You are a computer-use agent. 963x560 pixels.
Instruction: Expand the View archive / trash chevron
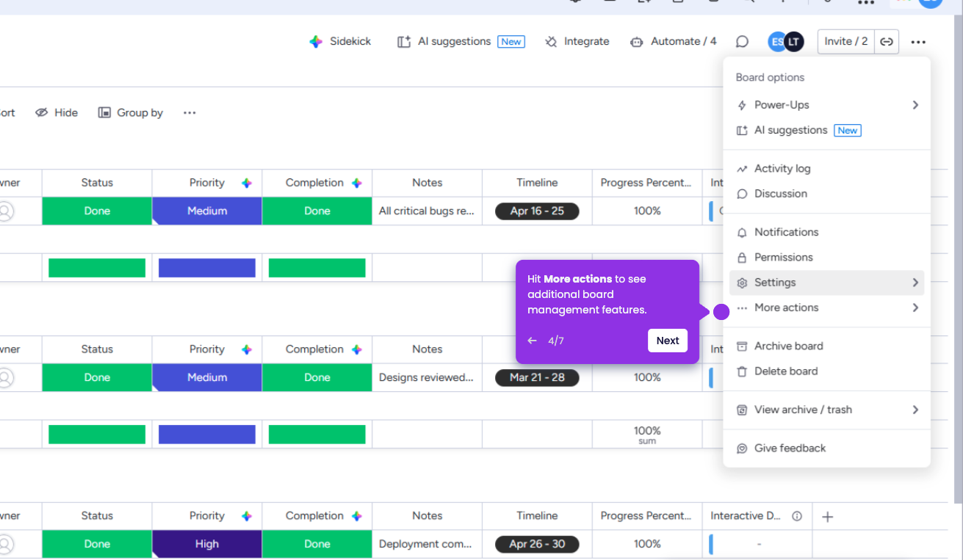tap(915, 410)
